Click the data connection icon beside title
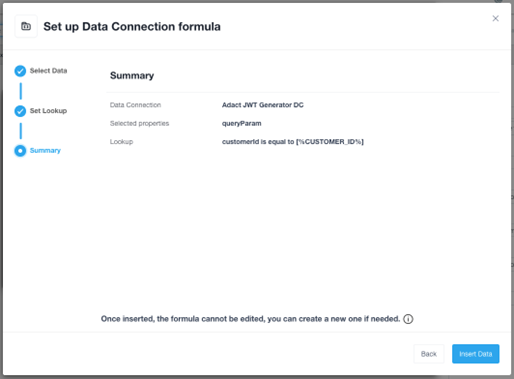 pos(26,26)
